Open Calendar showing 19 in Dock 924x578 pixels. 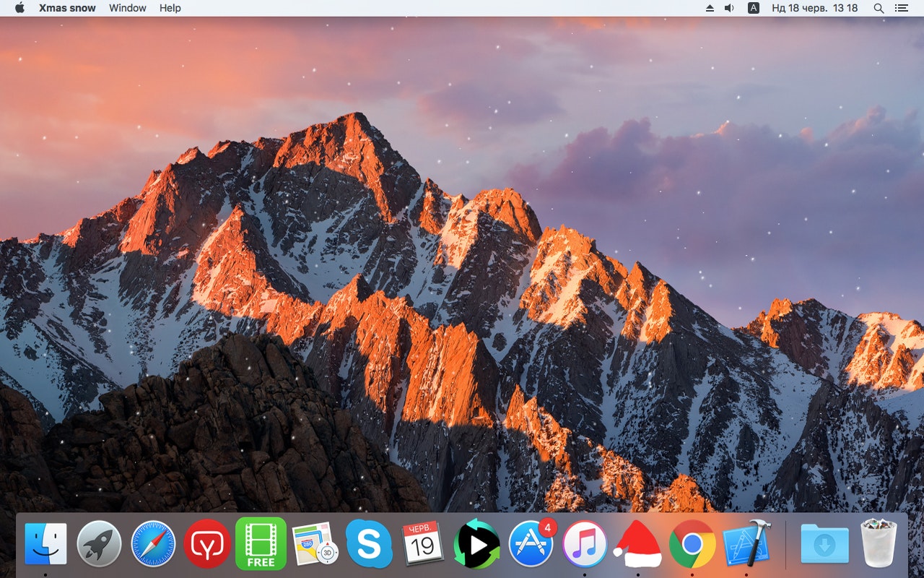[x=422, y=543]
